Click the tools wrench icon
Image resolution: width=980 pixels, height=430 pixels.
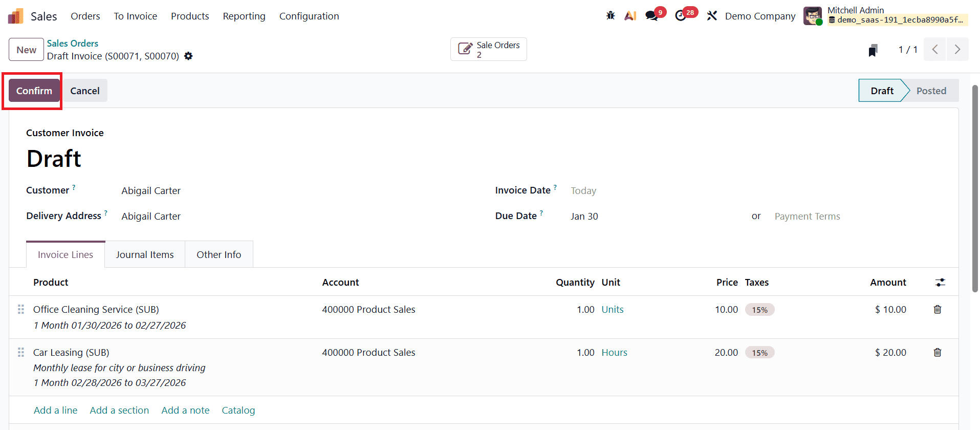(712, 16)
